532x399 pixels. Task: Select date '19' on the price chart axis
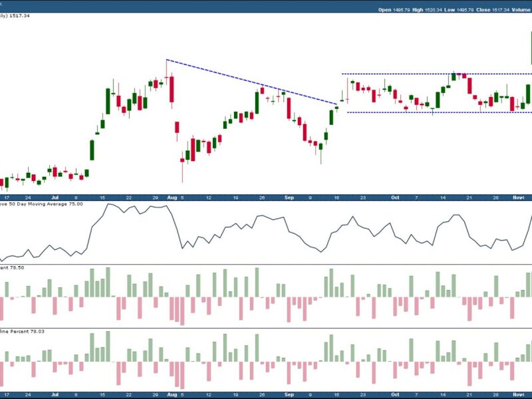point(235,198)
